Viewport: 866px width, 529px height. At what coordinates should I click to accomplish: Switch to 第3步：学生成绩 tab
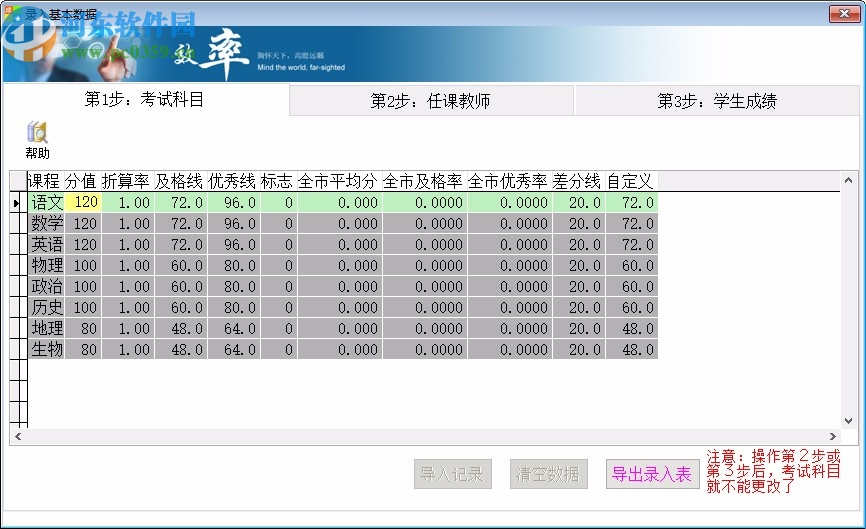point(717,101)
